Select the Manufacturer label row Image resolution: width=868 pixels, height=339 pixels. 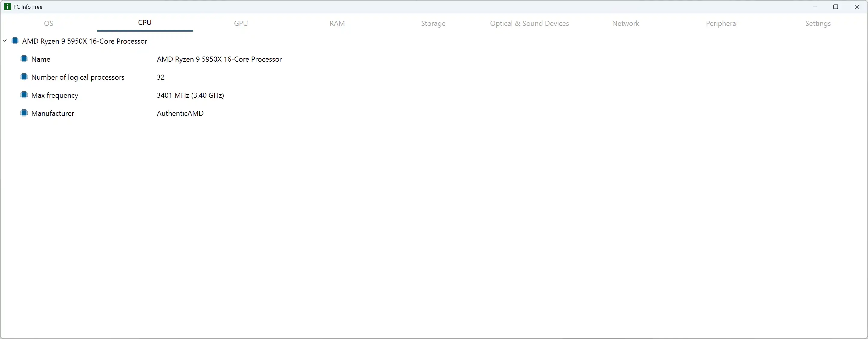53,113
